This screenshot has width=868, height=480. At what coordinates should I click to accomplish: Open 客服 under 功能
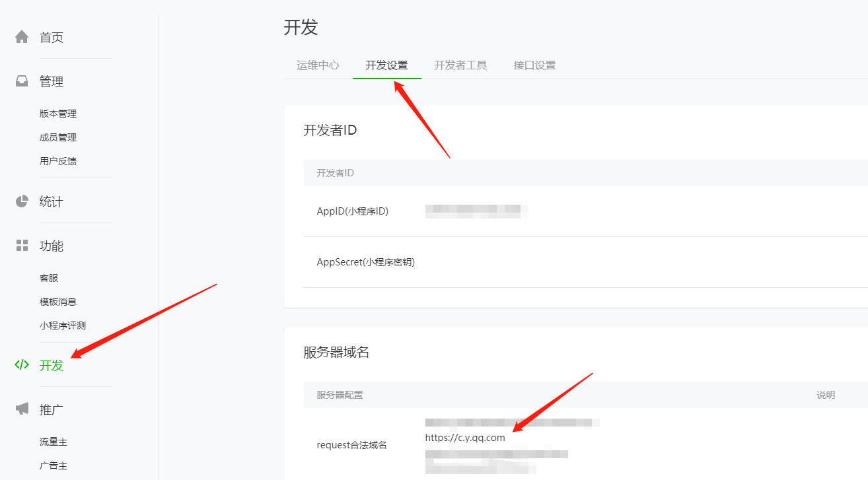49,278
